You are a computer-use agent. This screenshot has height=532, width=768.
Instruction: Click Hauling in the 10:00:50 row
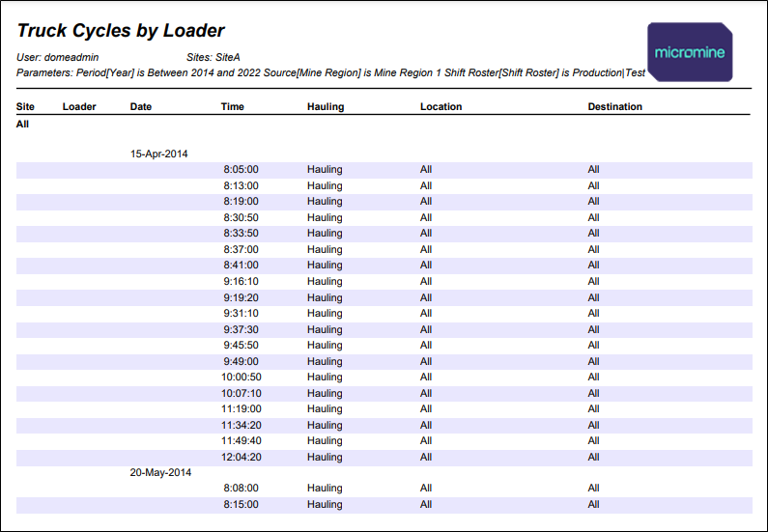tap(325, 377)
